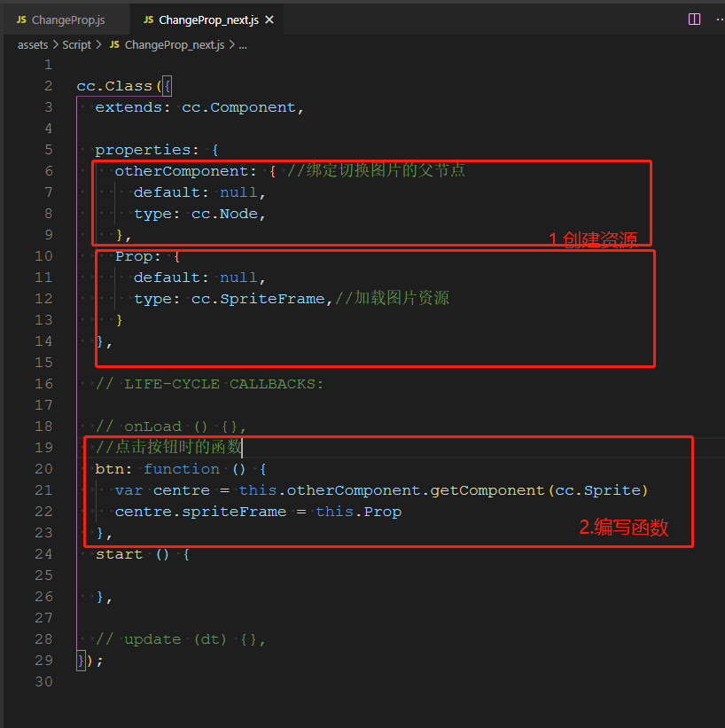Image resolution: width=725 pixels, height=728 pixels.
Task: Click the split editor icon
Action: 694,20
